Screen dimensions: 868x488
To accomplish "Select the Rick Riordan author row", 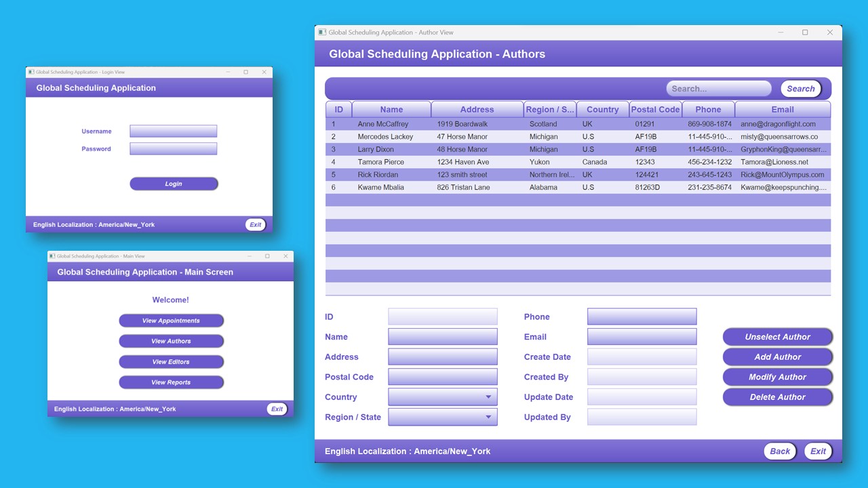I will pos(475,174).
